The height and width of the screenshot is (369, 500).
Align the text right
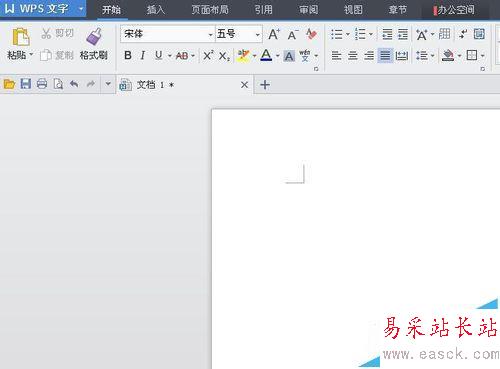coord(369,55)
